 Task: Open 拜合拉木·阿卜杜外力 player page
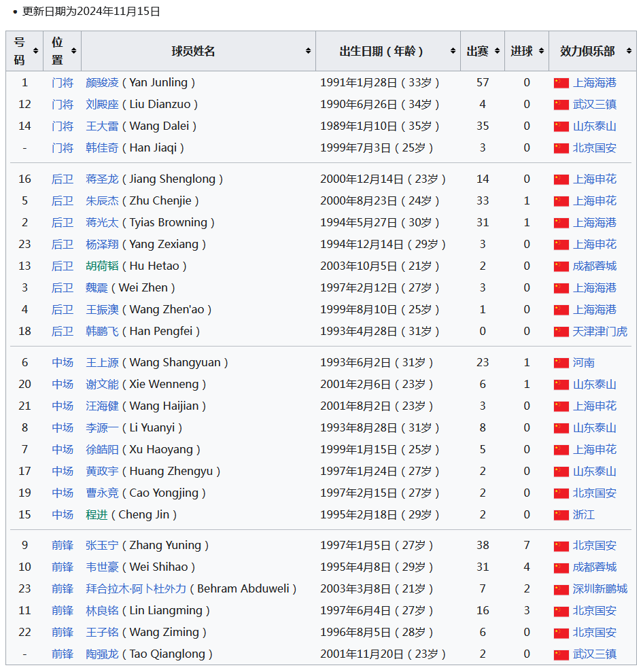[136, 588]
